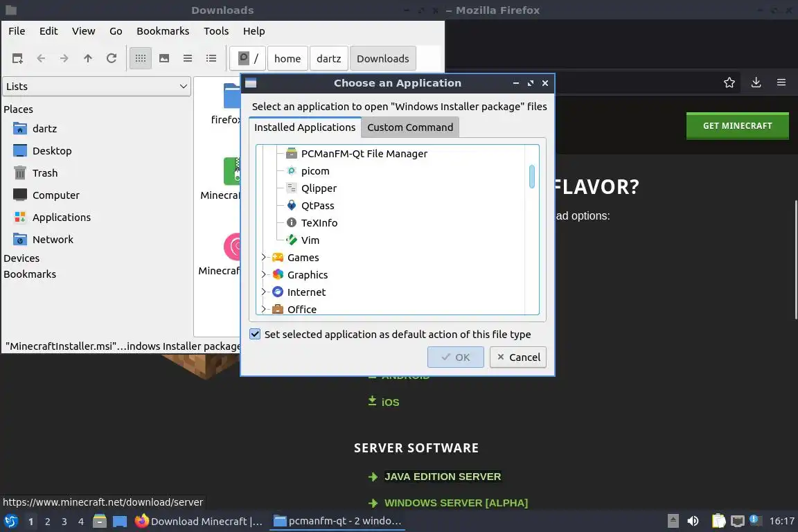Expand the Office category
This screenshot has width=798, height=532.
[264, 309]
